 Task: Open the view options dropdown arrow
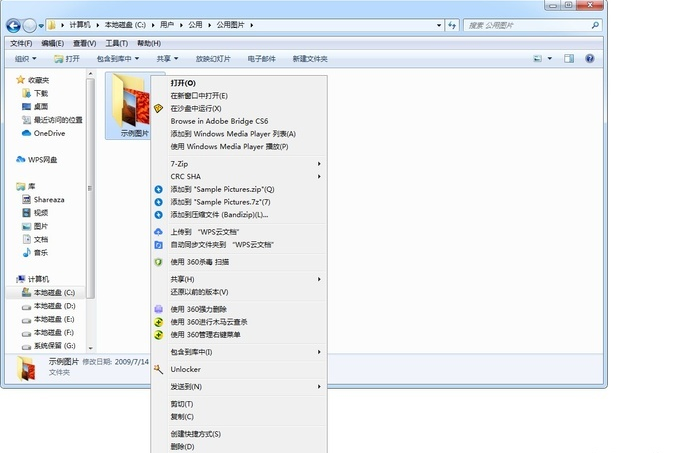click(x=550, y=58)
